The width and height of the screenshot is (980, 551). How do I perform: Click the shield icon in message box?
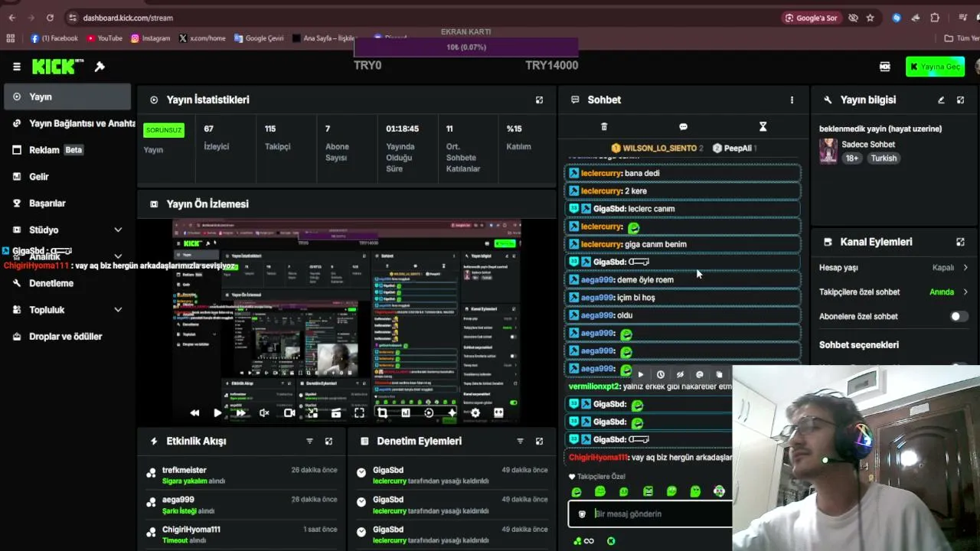[x=582, y=514]
